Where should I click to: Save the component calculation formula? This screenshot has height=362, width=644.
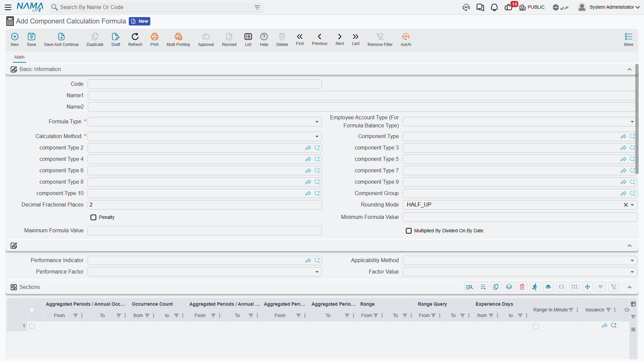pos(32,40)
